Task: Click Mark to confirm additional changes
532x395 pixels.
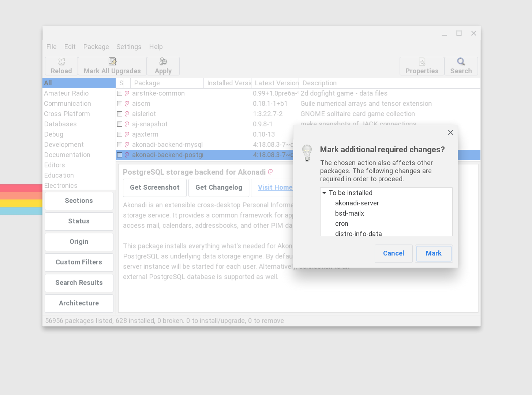Action: coord(433,253)
